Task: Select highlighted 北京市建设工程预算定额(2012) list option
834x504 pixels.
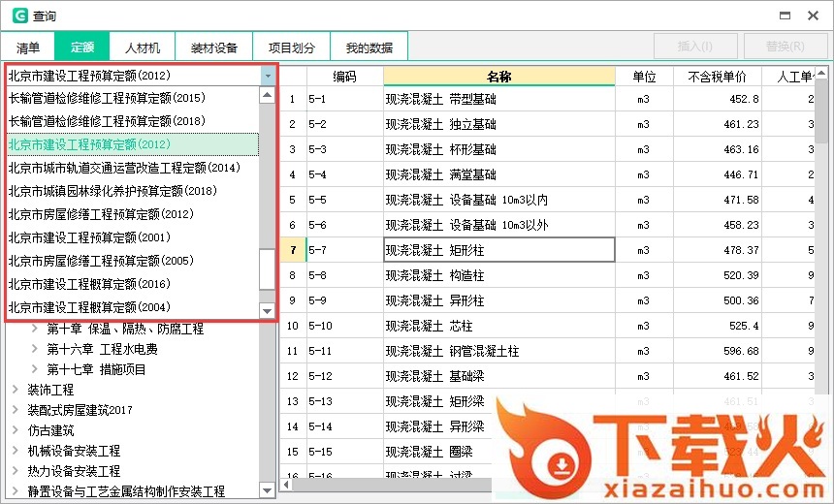Action: click(x=133, y=144)
